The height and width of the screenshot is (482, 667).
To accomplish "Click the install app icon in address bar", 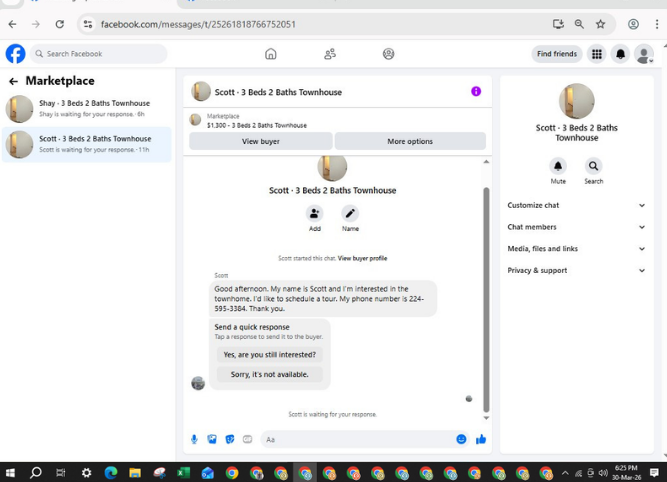I will pos(558,24).
